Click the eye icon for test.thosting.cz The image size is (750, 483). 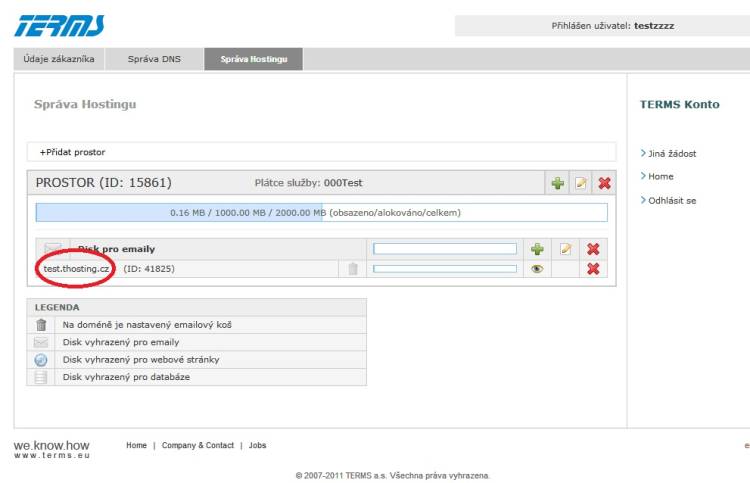[x=537, y=269]
